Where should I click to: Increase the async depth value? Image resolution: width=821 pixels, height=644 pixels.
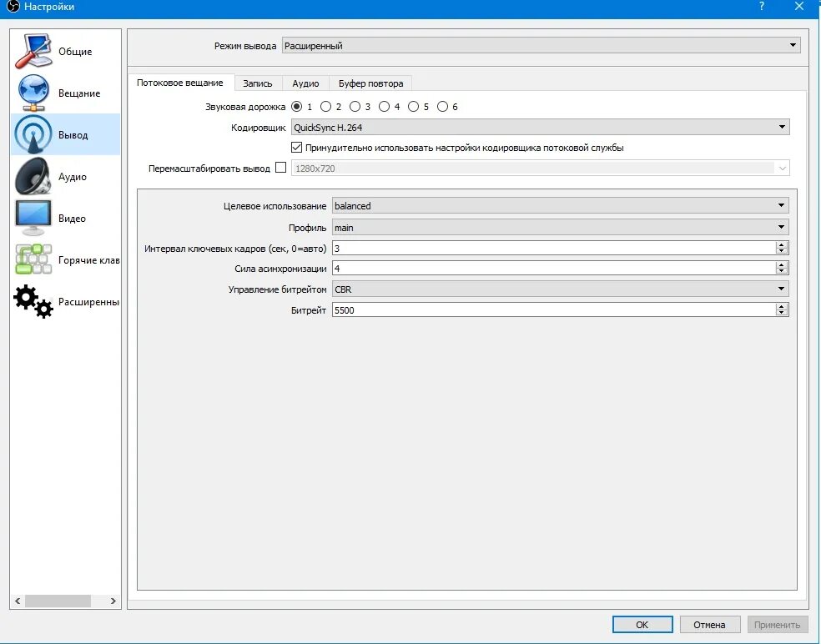[782, 265]
